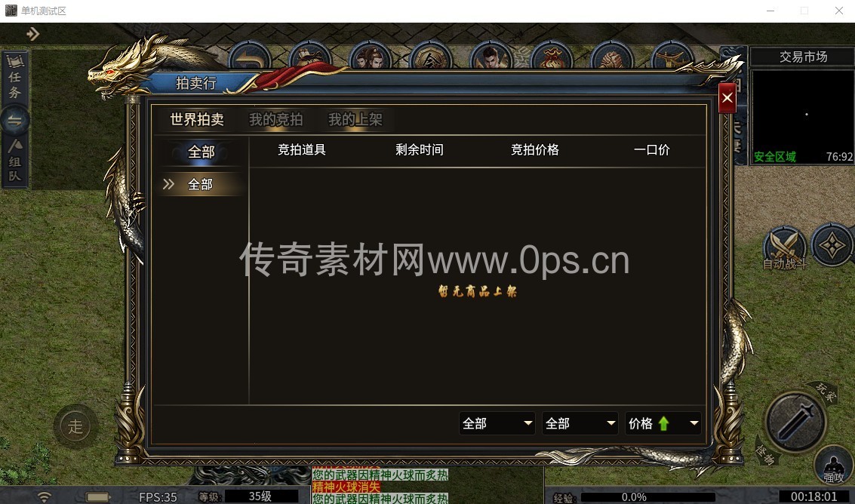Close the 拍卖行 auction window

coord(727,98)
